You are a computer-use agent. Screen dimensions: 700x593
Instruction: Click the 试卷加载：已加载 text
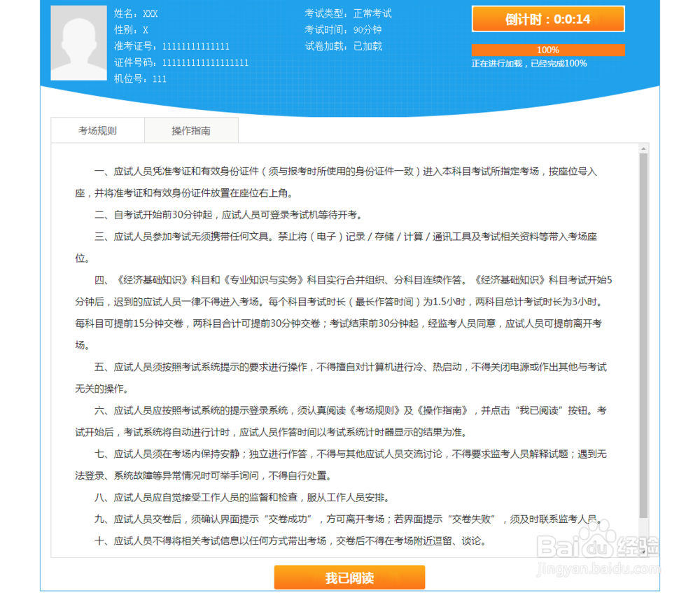pos(343,46)
